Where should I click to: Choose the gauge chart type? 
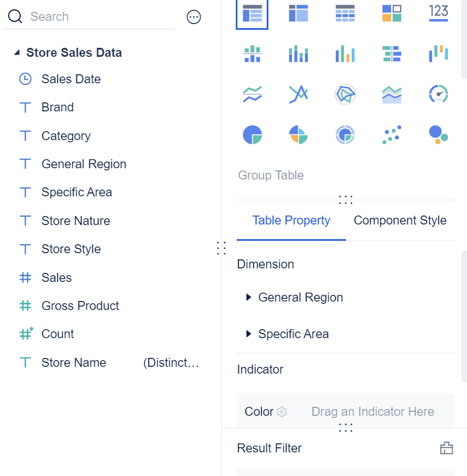(438, 94)
